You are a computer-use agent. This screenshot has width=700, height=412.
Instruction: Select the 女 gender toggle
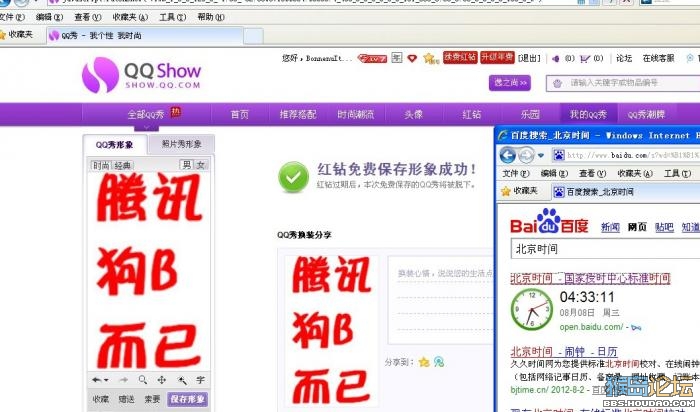point(201,165)
